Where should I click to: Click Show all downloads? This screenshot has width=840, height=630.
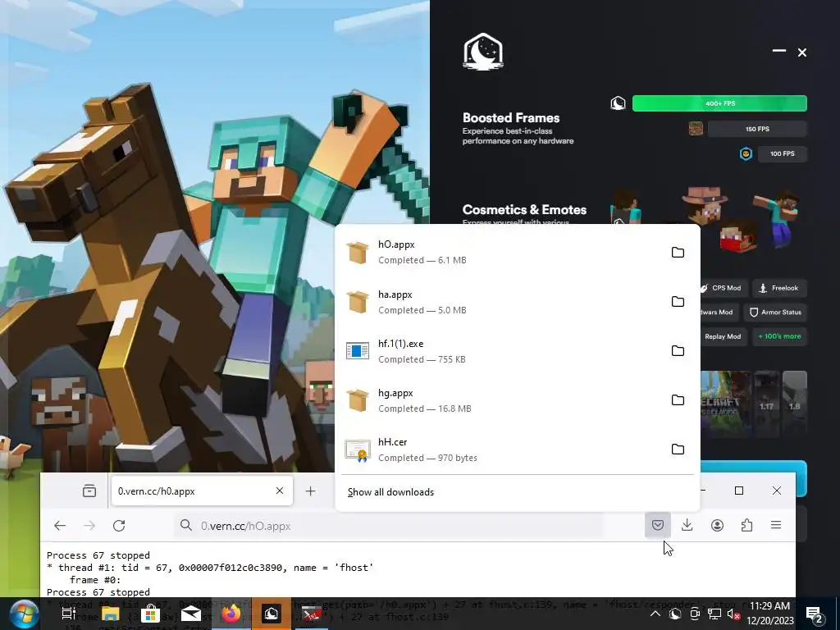[x=390, y=492]
